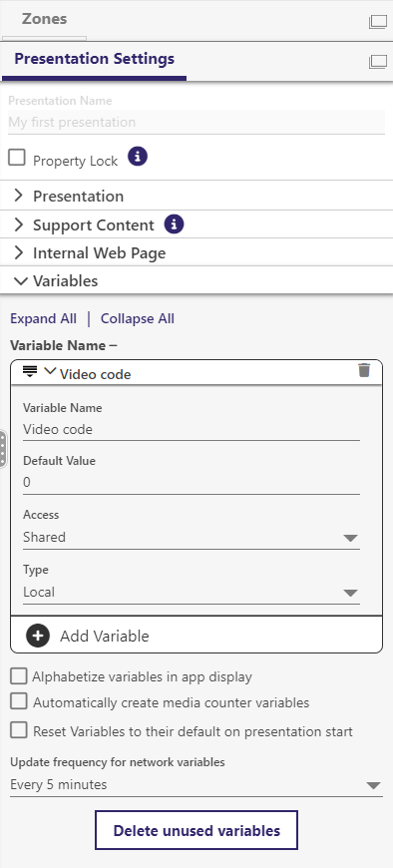Click the Presentation Name field
393x868 pixels.
[x=196, y=123]
